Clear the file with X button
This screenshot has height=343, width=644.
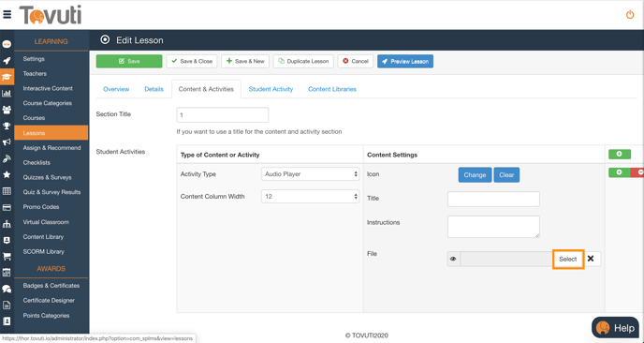[591, 259]
